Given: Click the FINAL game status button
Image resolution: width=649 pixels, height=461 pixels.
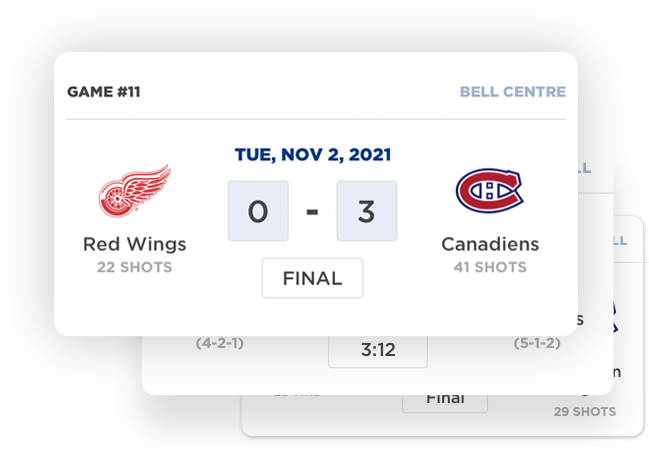Looking at the screenshot, I should (312, 278).
